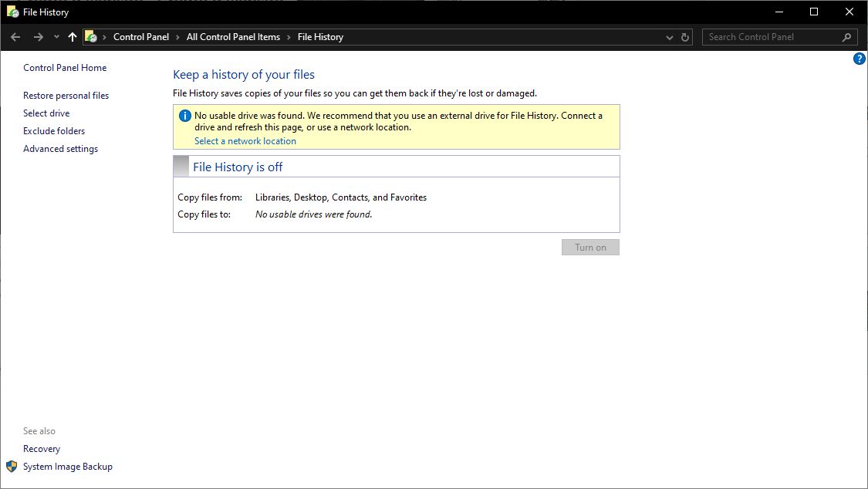Click Select a network location link

[245, 141]
